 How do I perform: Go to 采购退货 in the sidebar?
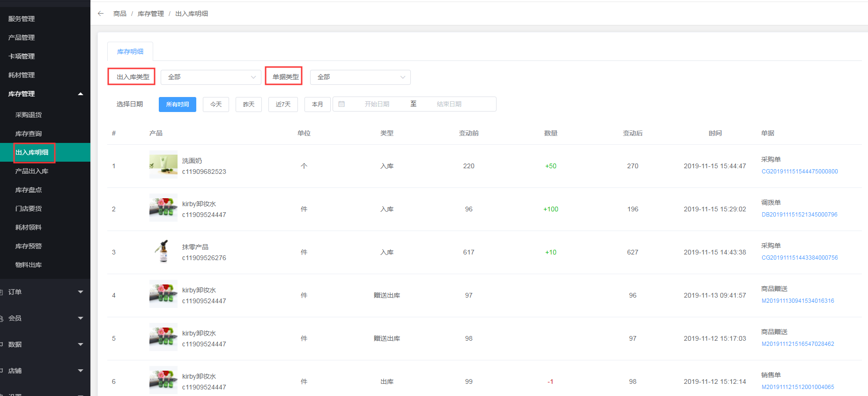pos(29,115)
